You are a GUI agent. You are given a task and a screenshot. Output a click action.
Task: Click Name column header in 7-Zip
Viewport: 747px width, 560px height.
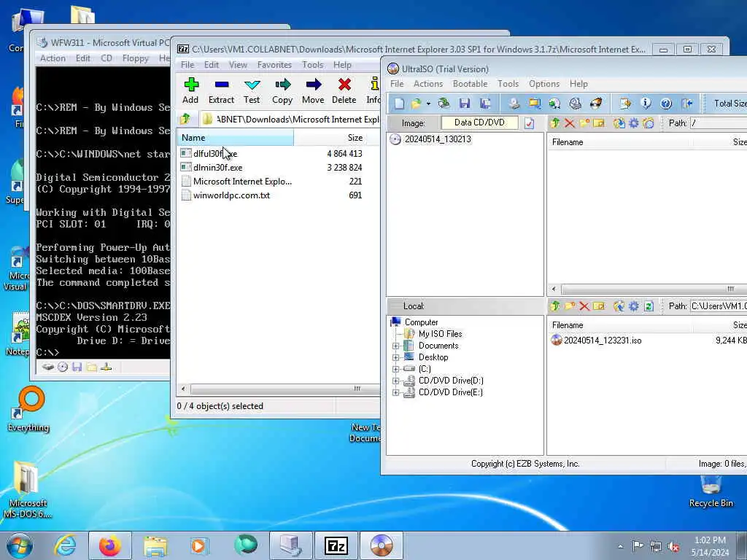[236, 138]
